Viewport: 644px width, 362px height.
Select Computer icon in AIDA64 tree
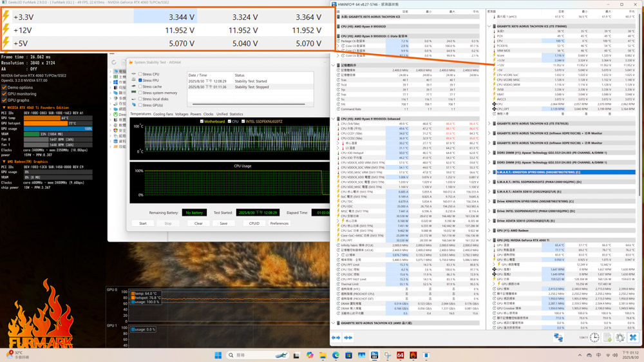(116, 71)
